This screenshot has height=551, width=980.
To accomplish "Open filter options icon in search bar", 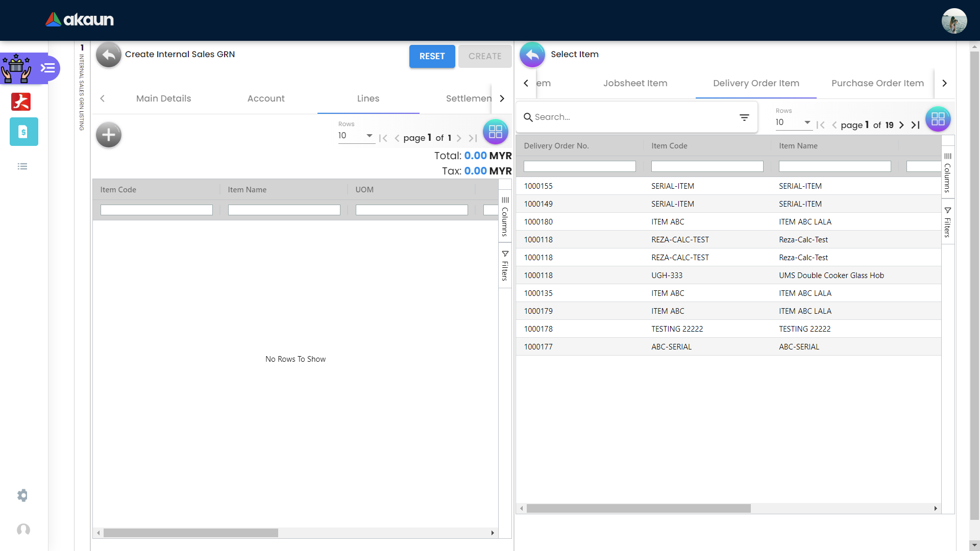I will click(x=744, y=117).
